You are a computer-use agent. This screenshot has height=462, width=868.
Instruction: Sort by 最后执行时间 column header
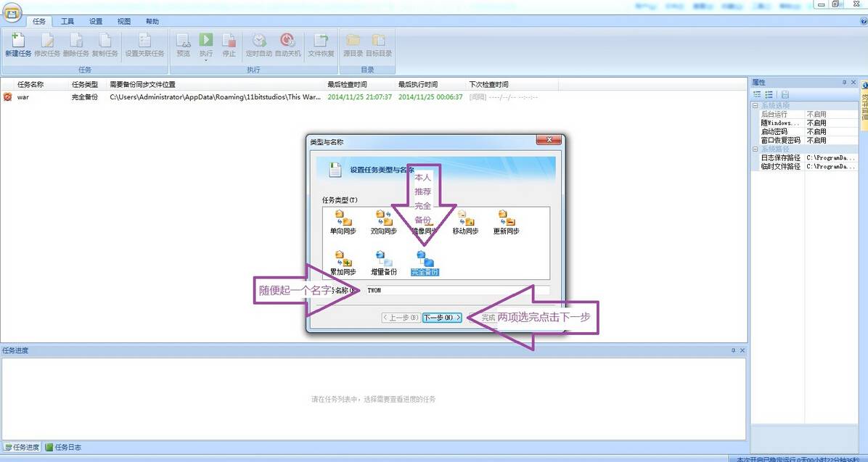click(418, 85)
